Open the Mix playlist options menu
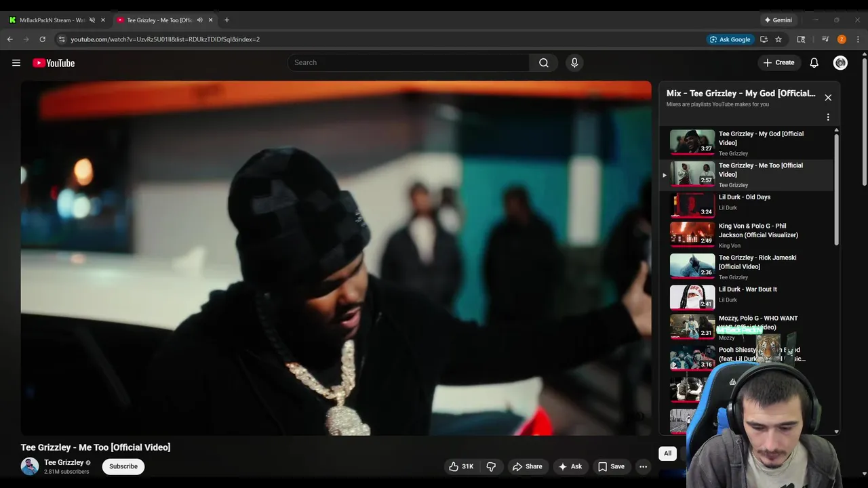This screenshot has width=868, height=488. [828, 117]
